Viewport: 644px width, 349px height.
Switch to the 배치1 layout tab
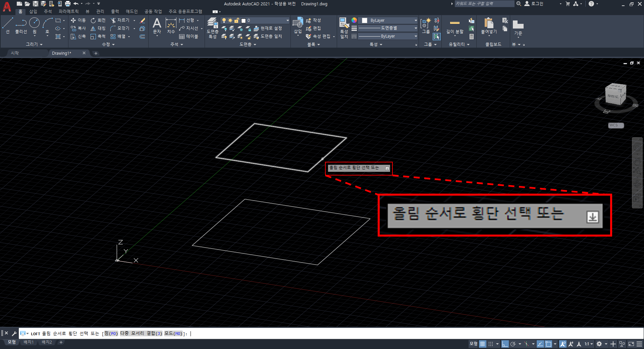(29, 342)
